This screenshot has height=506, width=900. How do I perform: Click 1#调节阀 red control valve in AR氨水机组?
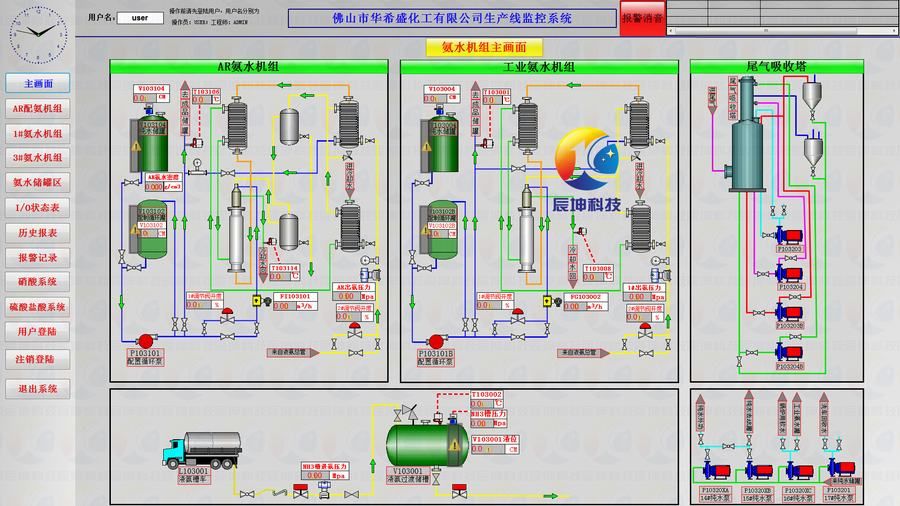227,315
